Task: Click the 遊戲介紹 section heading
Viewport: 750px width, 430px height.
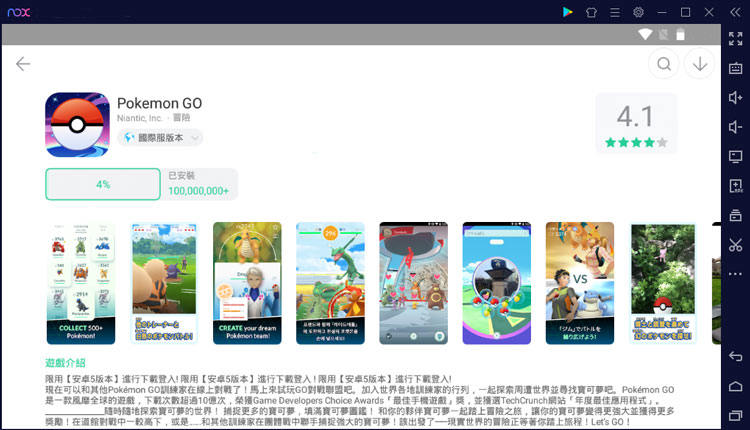Action: 65,363
